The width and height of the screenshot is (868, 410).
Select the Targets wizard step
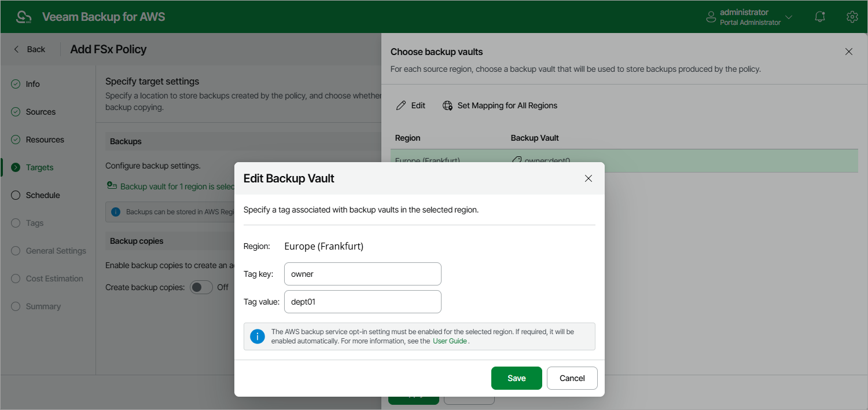(39, 167)
